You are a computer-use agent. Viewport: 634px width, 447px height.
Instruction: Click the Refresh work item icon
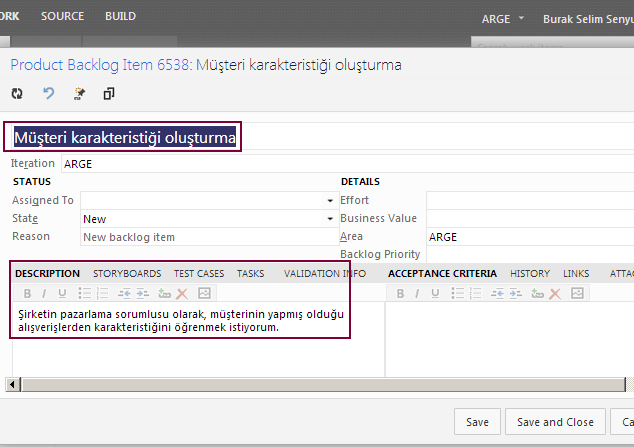coord(17,94)
